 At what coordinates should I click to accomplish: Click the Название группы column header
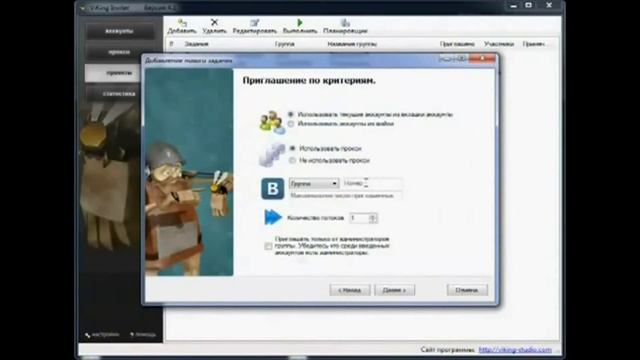pyautogui.click(x=352, y=44)
